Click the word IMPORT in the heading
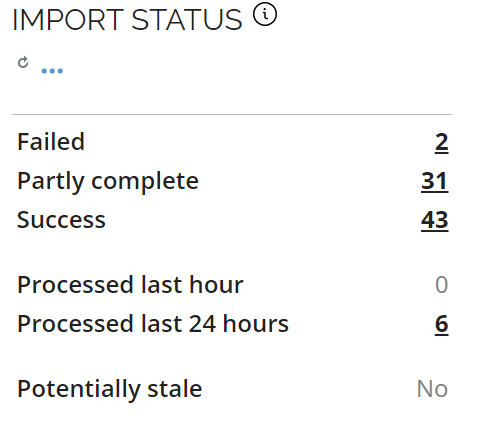 [x=68, y=20]
